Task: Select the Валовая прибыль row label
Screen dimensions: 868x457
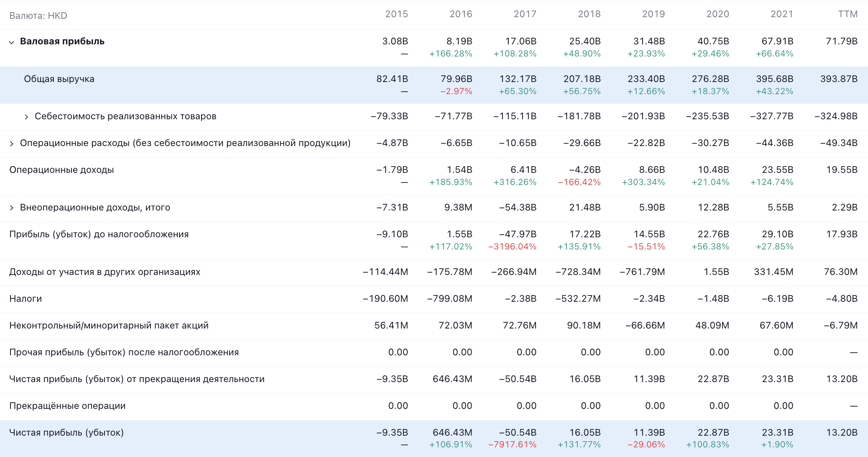Action: click(62, 41)
